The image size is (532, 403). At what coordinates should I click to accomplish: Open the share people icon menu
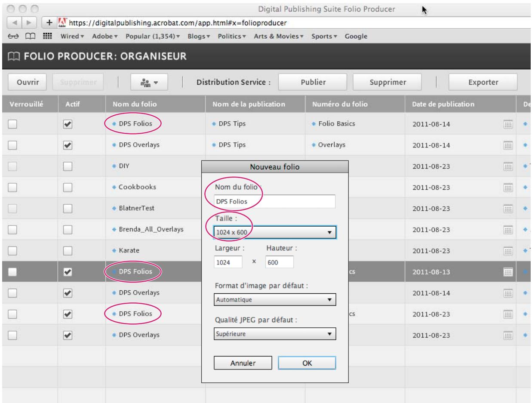click(149, 82)
